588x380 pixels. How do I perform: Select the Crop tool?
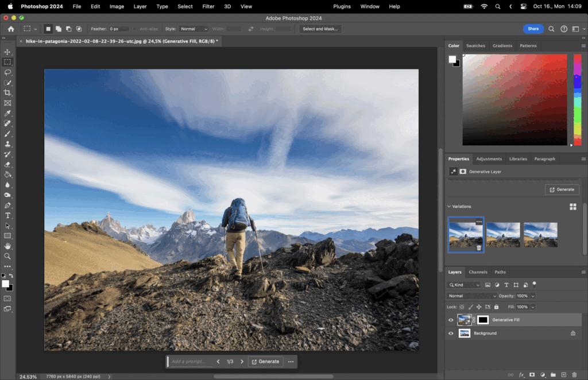click(7, 92)
